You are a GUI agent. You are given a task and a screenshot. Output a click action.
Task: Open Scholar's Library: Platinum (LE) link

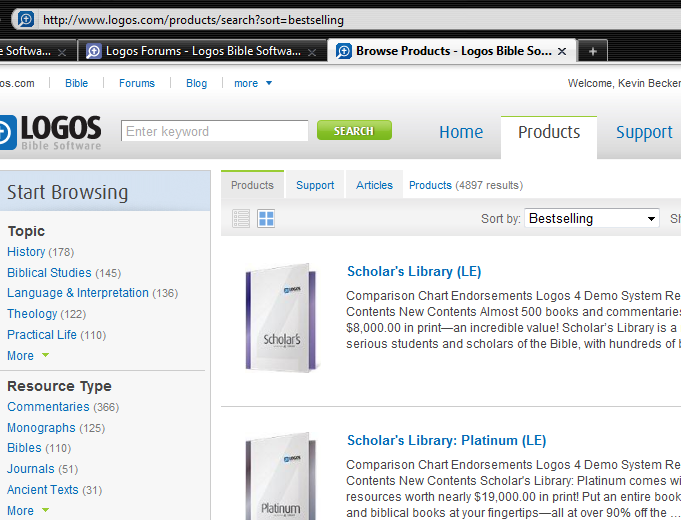click(446, 441)
